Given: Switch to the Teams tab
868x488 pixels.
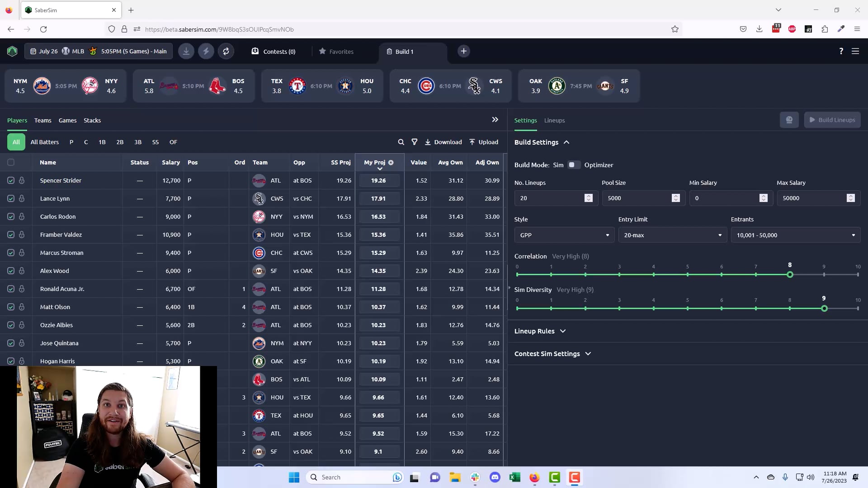Looking at the screenshot, I should [x=42, y=120].
